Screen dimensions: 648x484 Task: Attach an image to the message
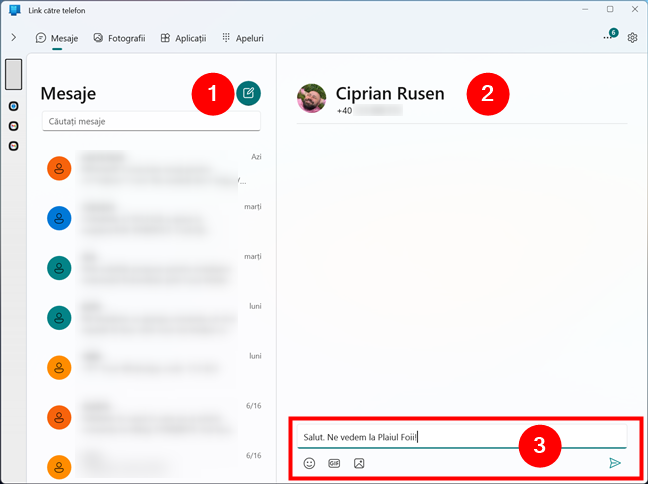click(x=359, y=463)
